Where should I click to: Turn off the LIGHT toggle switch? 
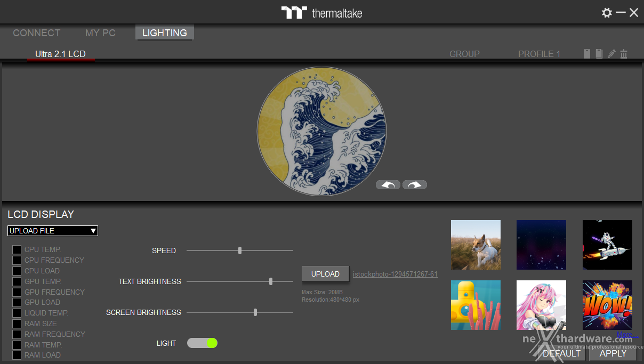(202, 343)
